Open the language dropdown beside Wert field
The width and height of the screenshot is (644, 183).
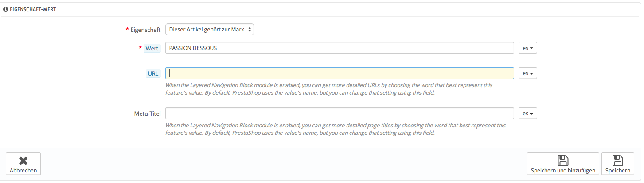tap(527, 48)
